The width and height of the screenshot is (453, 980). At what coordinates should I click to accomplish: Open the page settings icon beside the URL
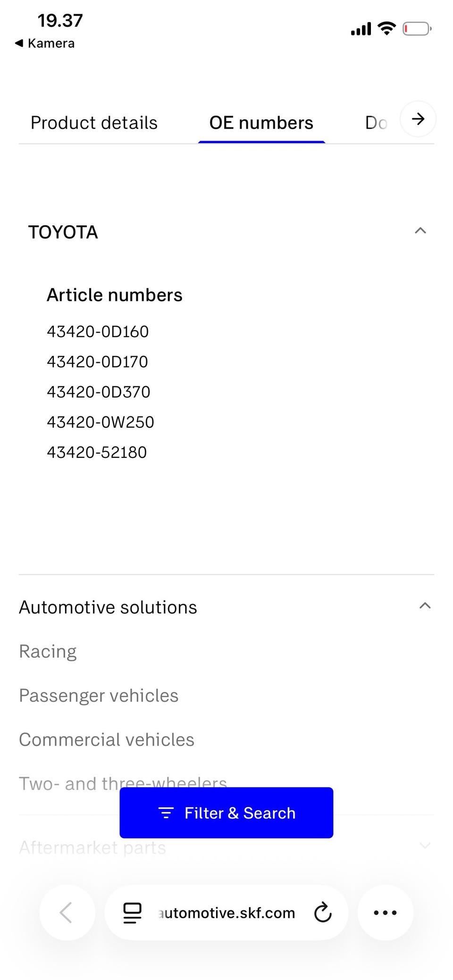click(132, 912)
